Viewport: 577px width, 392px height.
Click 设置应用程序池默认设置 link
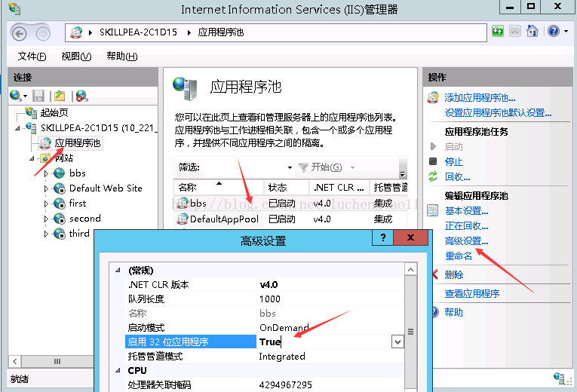498,112
